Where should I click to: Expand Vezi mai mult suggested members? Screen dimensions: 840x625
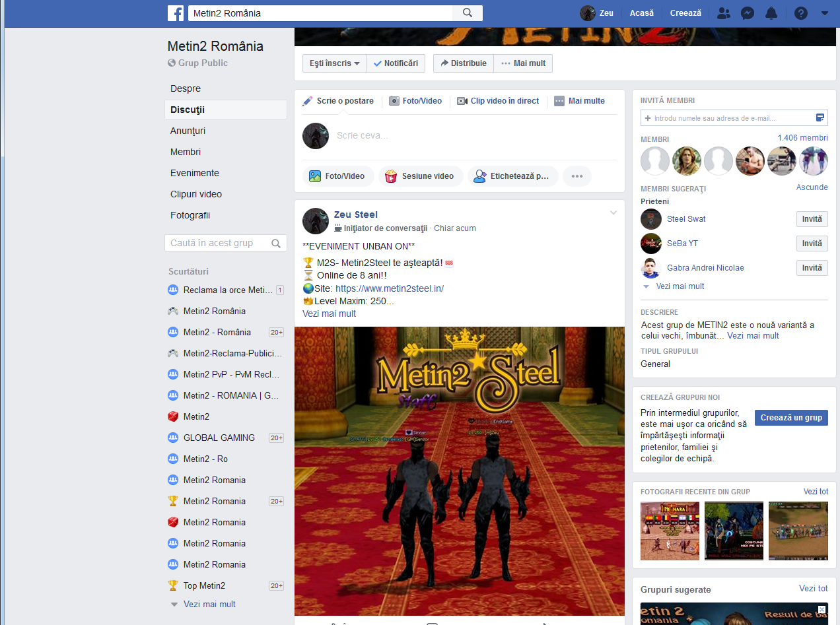(x=680, y=286)
